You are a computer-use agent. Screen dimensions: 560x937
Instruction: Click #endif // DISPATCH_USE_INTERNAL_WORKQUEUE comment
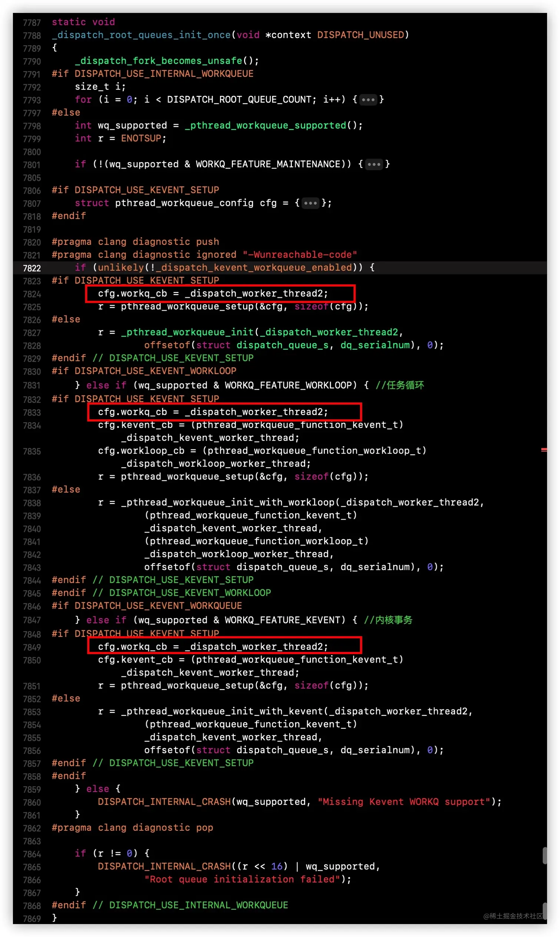coord(170,905)
